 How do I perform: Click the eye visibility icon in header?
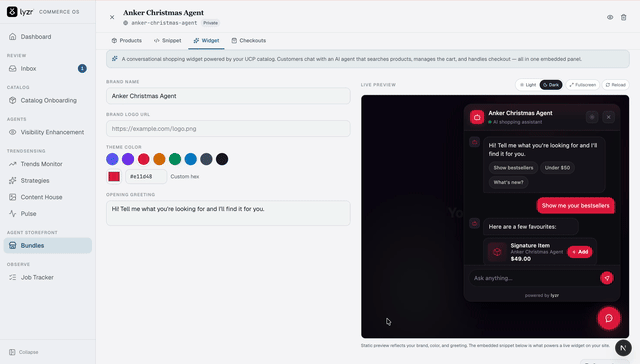click(x=610, y=17)
